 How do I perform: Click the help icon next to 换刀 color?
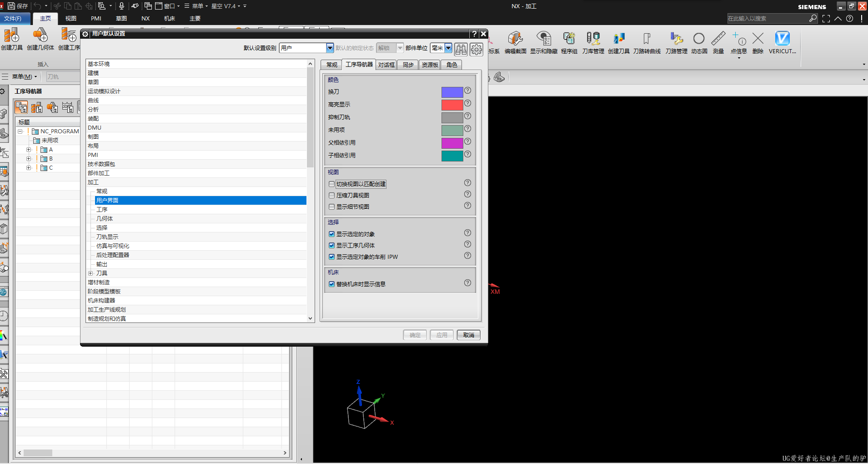click(467, 91)
